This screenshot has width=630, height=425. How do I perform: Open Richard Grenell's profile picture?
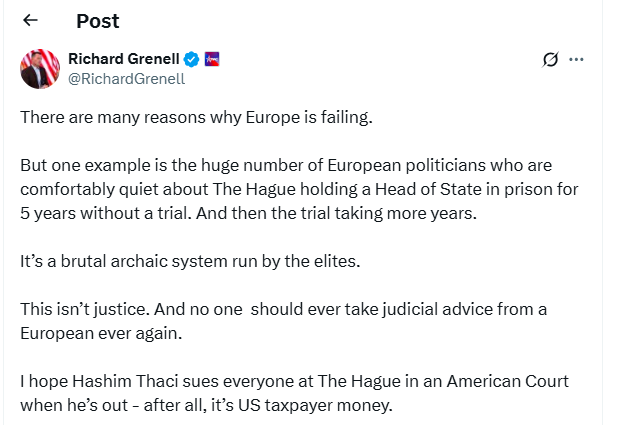(40, 68)
